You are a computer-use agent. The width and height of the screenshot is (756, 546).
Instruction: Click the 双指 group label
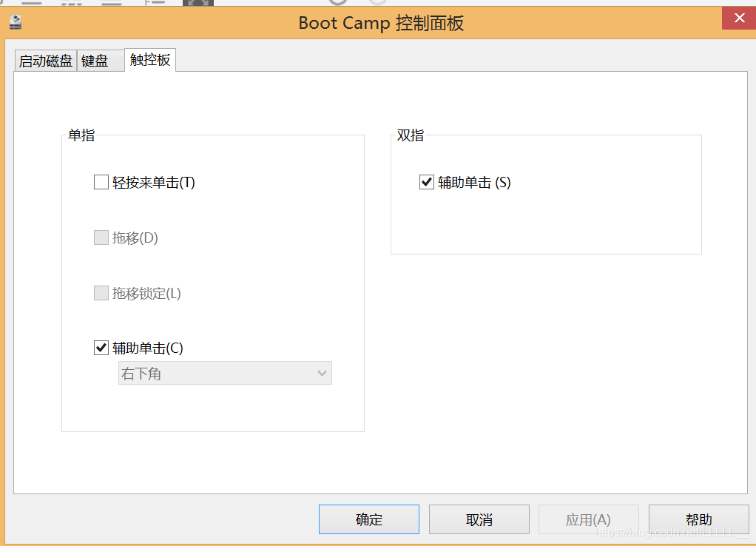pyautogui.click(x=411, y=135)
